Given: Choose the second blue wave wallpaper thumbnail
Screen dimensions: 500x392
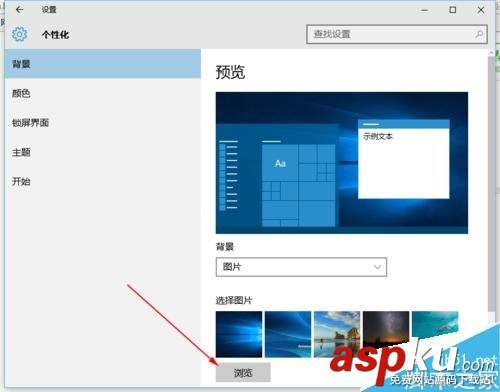Looking at the screenshot, I should [288, 334].
